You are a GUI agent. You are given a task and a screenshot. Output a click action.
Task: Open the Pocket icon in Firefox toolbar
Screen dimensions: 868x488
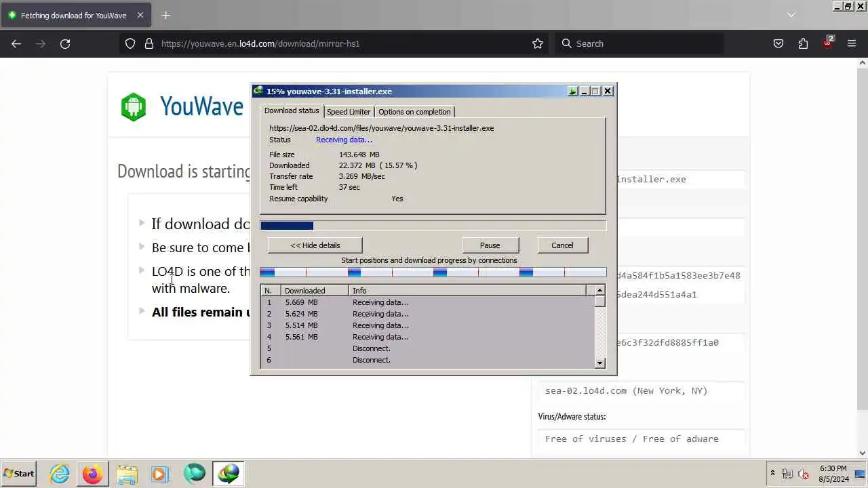[778, 43]
